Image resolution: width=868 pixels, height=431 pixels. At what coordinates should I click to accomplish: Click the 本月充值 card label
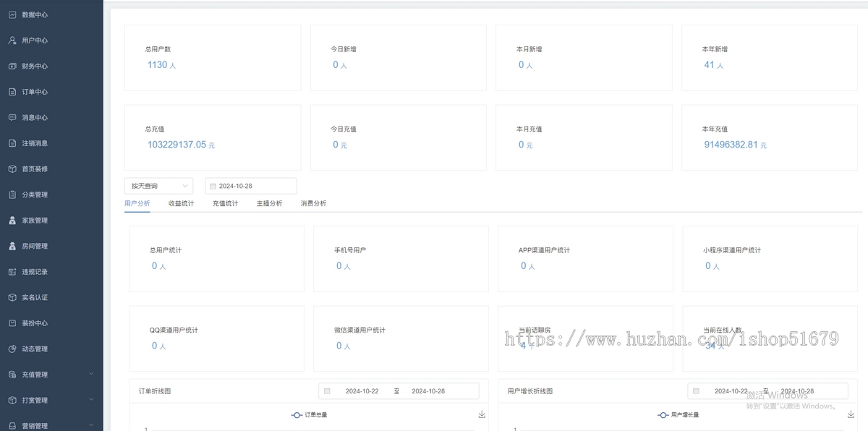[x=529, y=129]
